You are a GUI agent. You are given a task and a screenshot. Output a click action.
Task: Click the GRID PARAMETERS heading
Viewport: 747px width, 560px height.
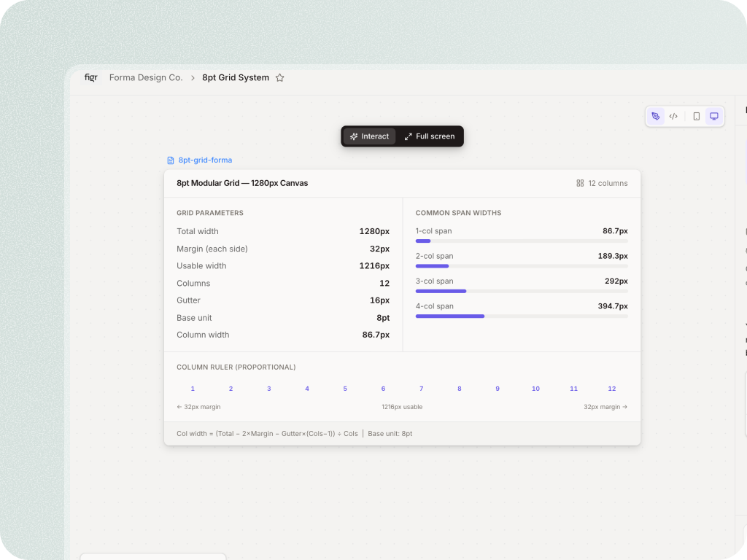210,213
